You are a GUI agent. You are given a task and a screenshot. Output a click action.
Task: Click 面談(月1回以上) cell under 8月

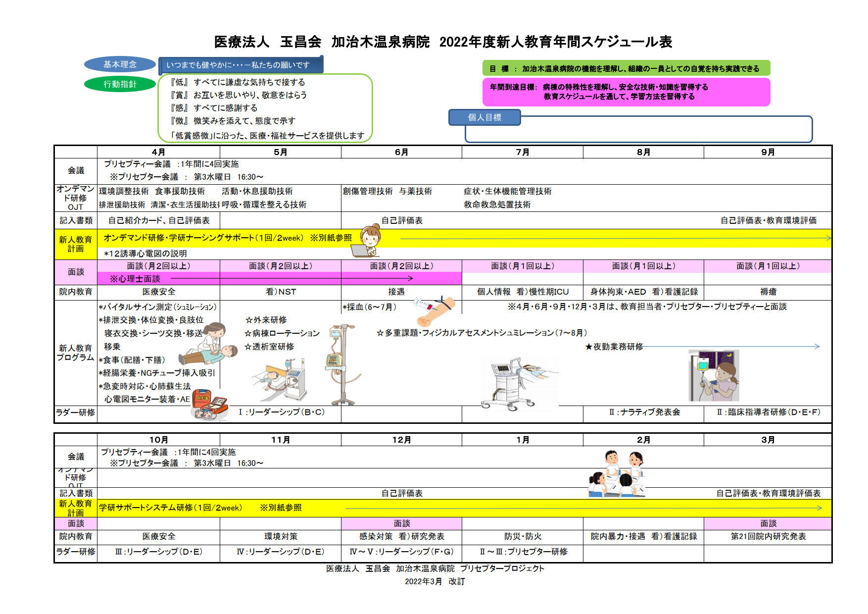pyautogui.click(x=643, y=266)
